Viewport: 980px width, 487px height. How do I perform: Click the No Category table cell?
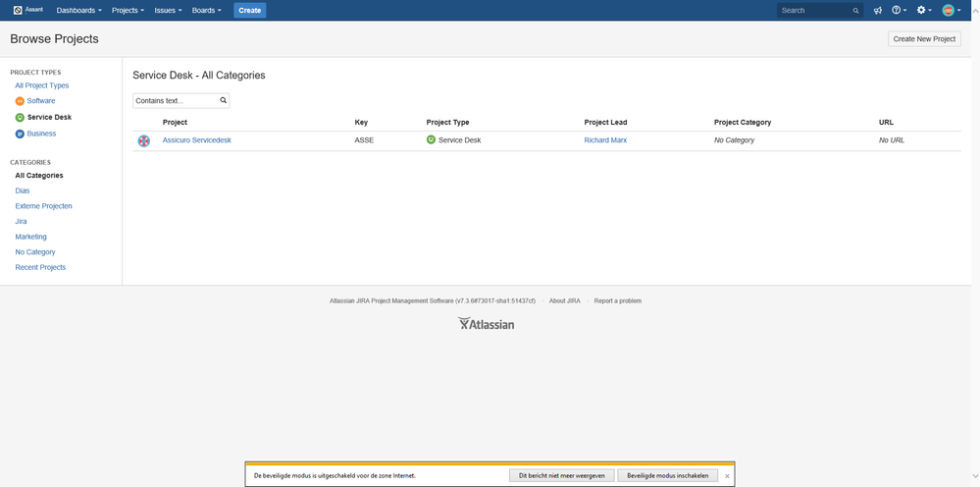click(735, 140)
